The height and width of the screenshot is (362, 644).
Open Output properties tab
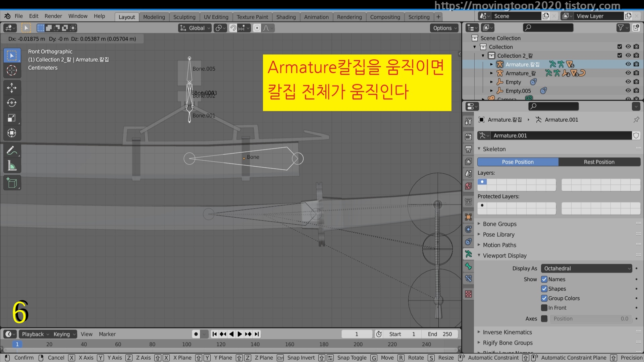[469, 149]
